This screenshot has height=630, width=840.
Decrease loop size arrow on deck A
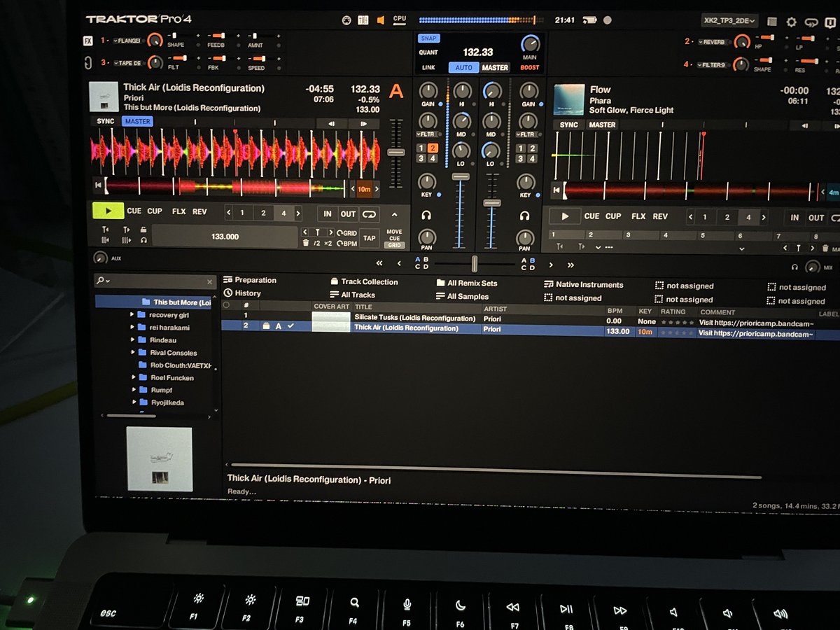point(229,213)
